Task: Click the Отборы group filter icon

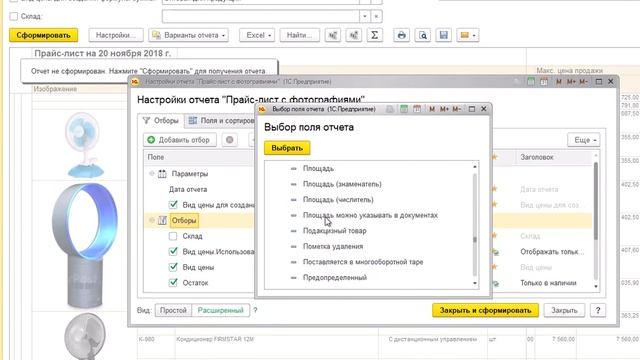Action: coord(162,220)
